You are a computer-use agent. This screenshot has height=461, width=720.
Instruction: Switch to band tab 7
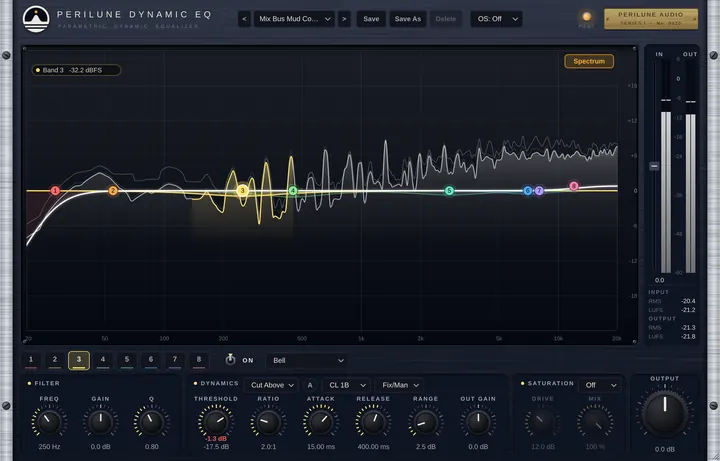174,360
